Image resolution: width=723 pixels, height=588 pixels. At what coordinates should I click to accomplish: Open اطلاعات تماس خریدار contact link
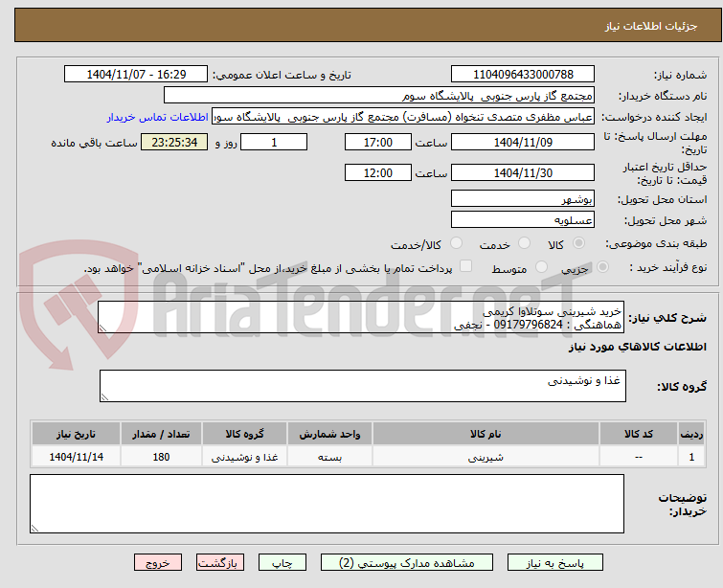[158, 117]
